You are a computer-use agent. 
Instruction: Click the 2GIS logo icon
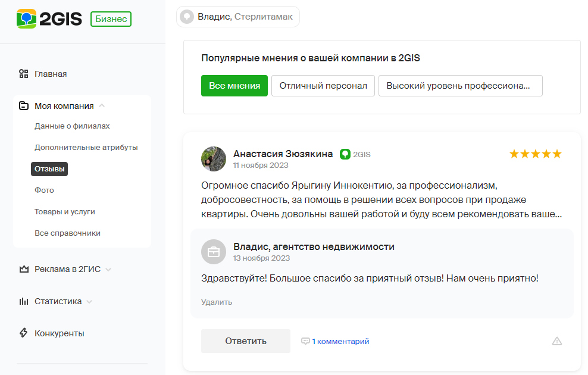26,19
